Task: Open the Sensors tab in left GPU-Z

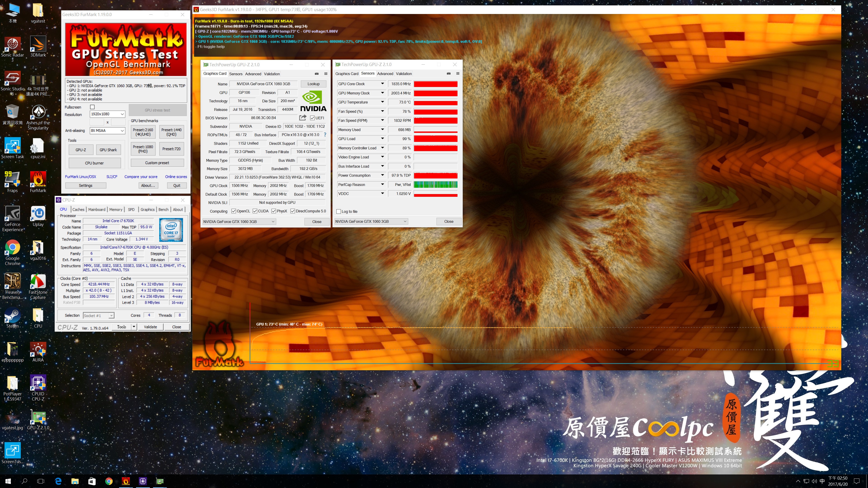Action: coord(236,74)
